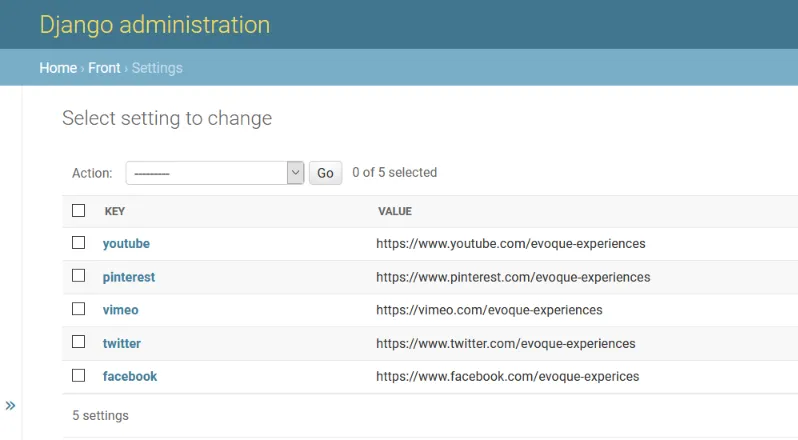Click the Django administration site title
798x440 pixels.
point(155,25)
